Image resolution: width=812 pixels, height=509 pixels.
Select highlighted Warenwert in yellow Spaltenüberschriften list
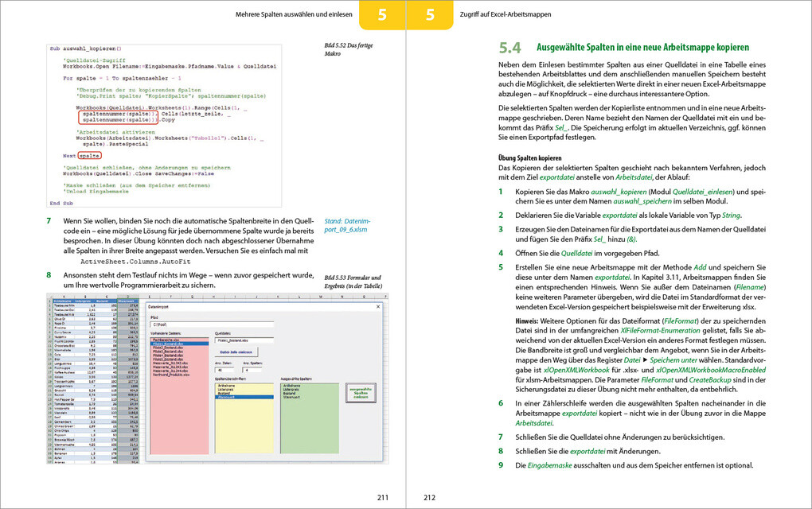244,397
